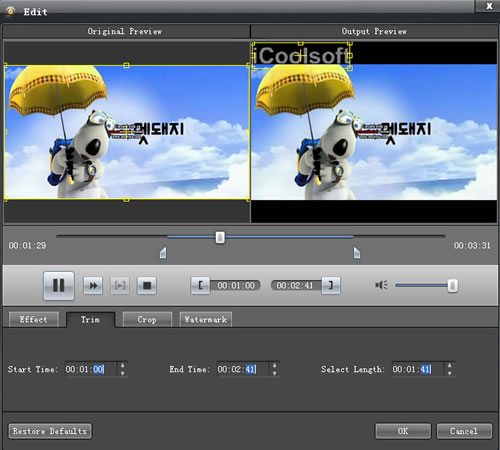The height and width of the screenshot is (450, 500).
Task: Click total duration label 00:03:31
Action: tap(472, 246)
